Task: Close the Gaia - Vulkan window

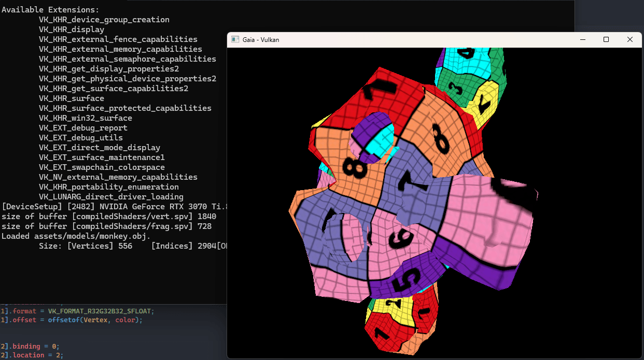Action: (x=630, y=39)
